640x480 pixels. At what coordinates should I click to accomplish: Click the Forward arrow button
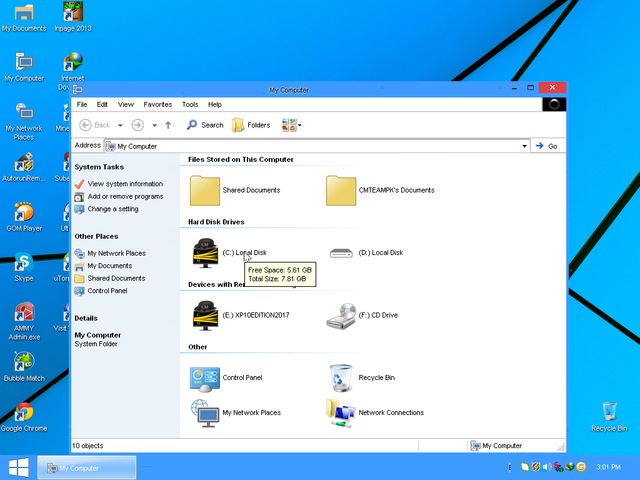point(138,125)
